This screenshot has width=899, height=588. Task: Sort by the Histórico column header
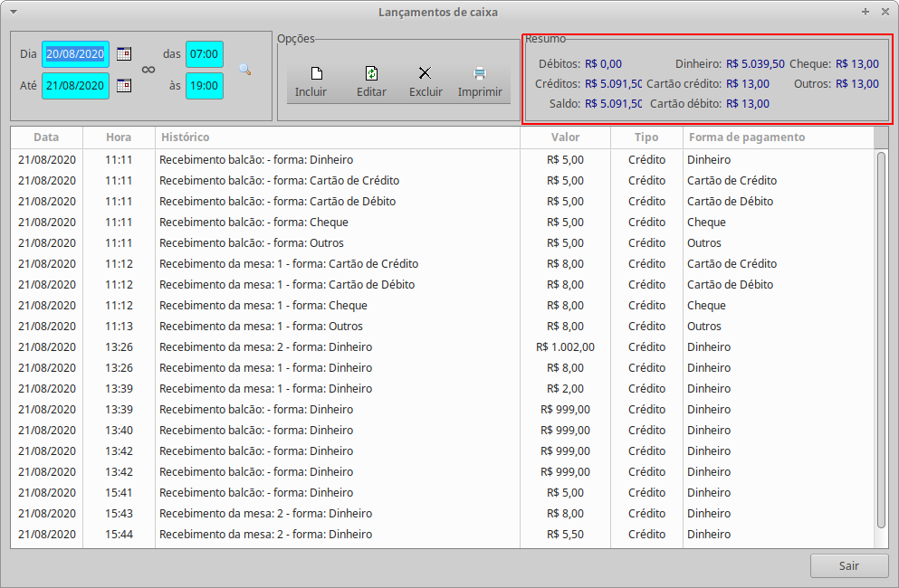pyautogui.click(x=337, y=138)
